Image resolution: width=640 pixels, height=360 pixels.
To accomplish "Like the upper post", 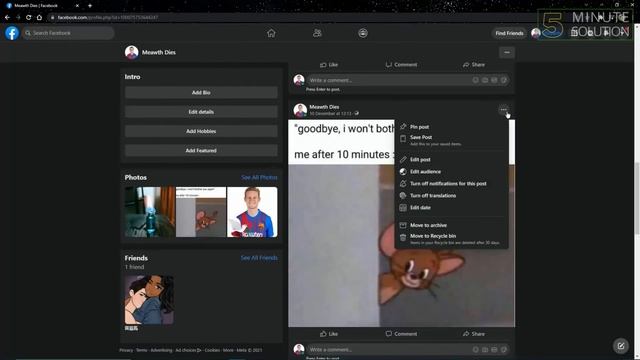I will point(329,64).
